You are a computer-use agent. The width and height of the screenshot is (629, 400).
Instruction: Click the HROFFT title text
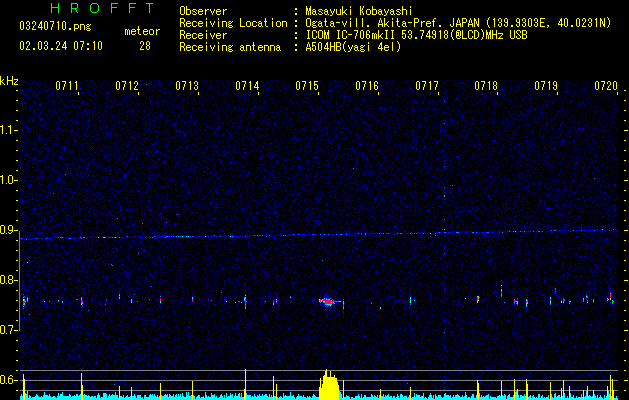tap(102, 8)
